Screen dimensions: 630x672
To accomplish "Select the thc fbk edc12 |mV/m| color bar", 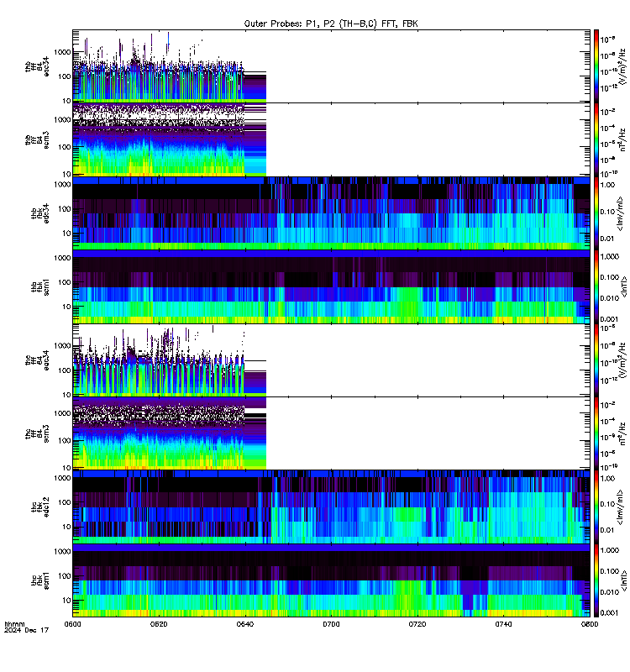I will 596,507.
